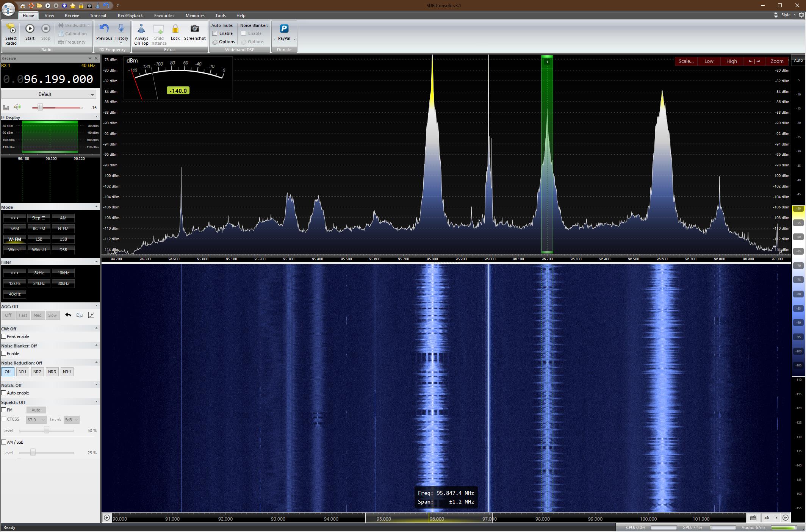
Task: Click the 96.199.000 frequency display
Action: [x=58, y=79]
